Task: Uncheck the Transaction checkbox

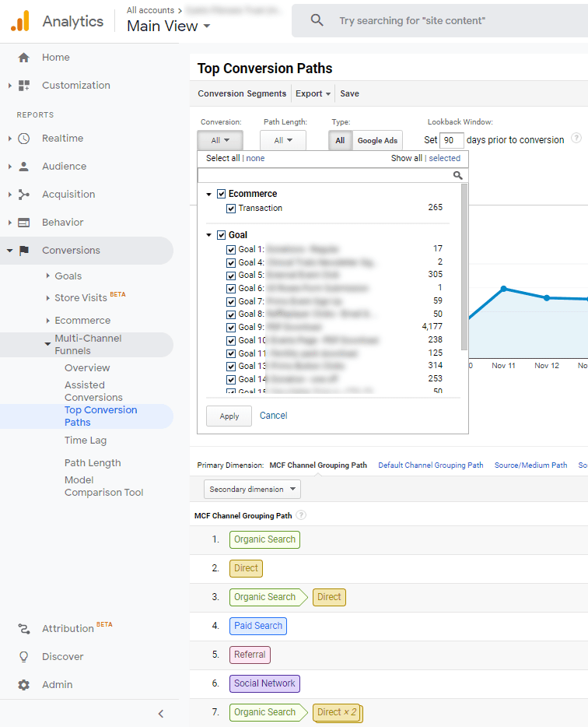Action: (231, 208)
